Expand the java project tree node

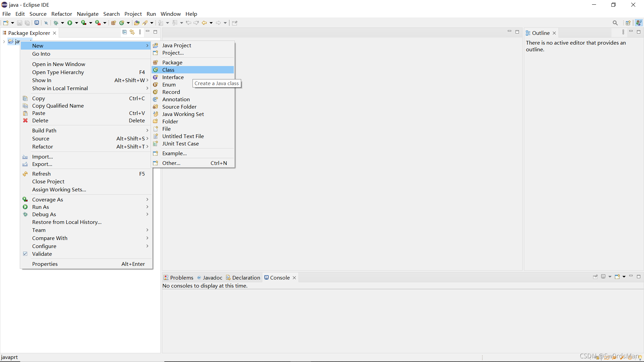[4, 42]
